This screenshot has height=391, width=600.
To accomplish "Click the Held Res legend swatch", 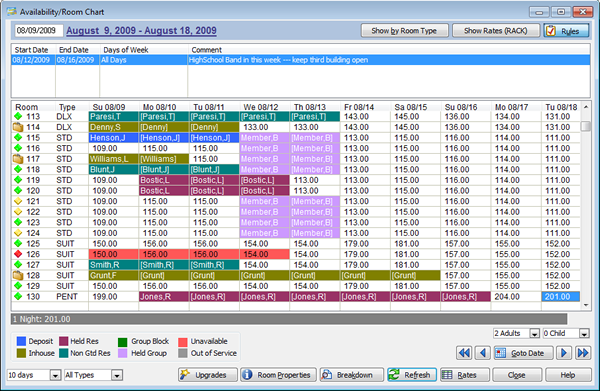I will coord(64,341).
